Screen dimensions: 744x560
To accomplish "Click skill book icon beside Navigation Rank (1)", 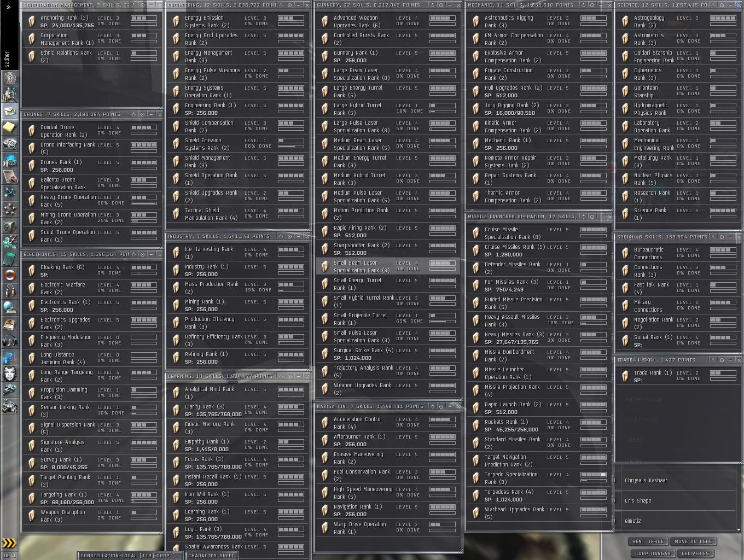I will pyautogui.click(x=325, y=510).
